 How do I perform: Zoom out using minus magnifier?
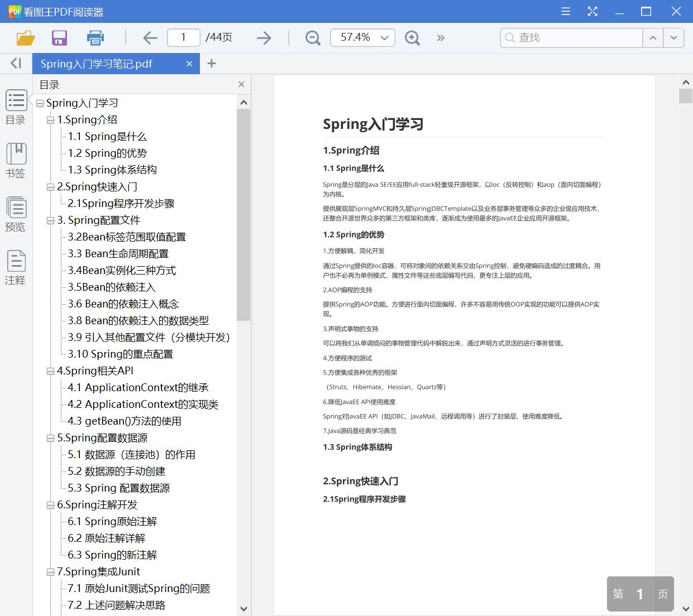click(313, 38)
